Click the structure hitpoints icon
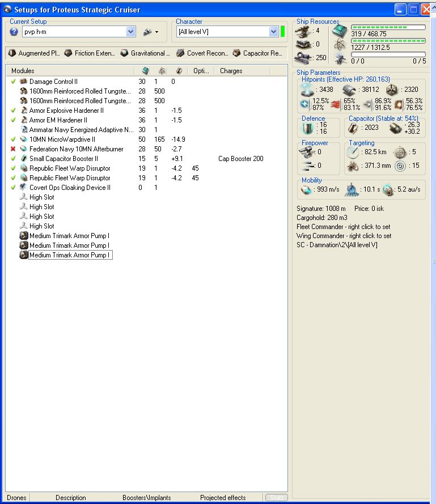436x504 pixels. point(392,90)
